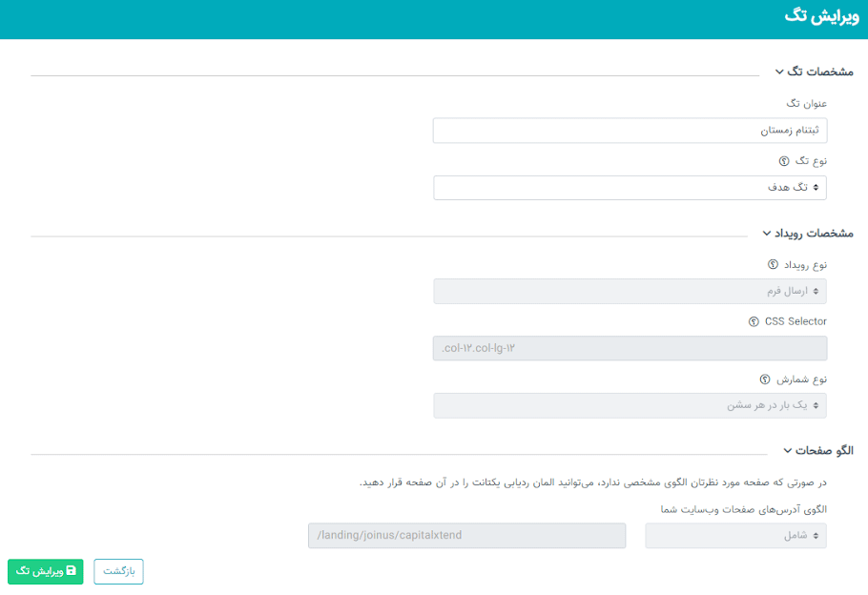The height and width of the screenshot is (595, 868).
Task: Click the الگوی آدرس‌های صفحات وب‌سایت شما label
Action: coord(743,509)
